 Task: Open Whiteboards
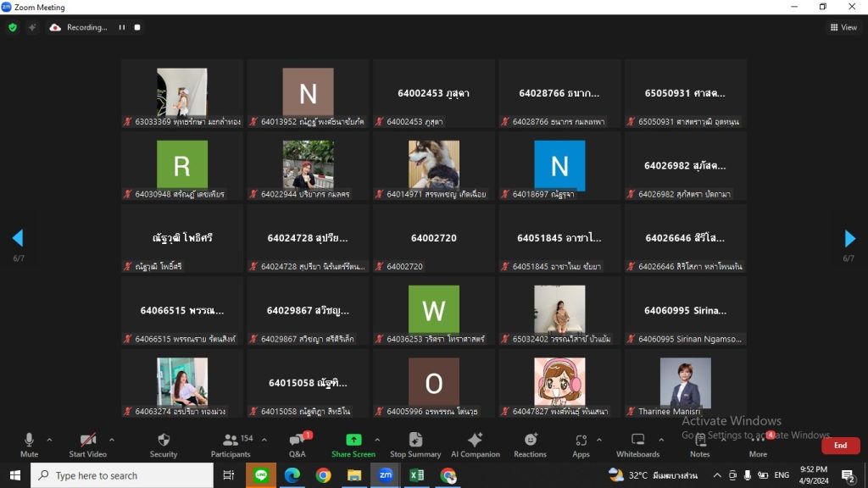637,445
